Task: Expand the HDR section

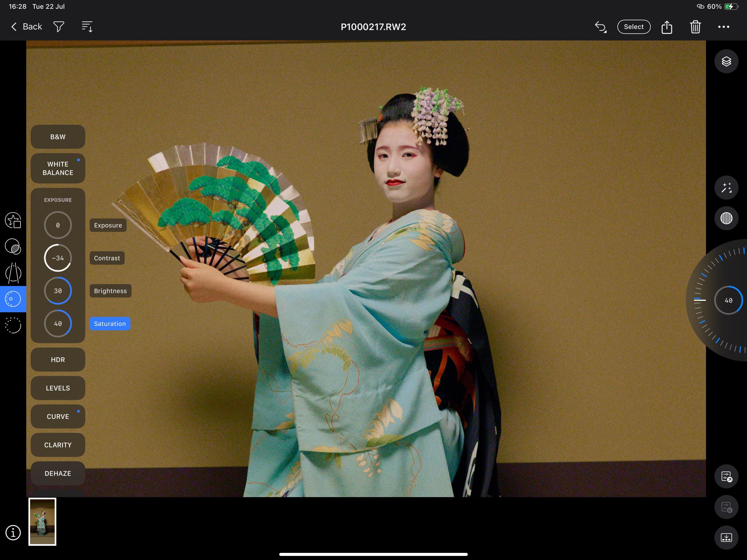Action: point(58,360)
